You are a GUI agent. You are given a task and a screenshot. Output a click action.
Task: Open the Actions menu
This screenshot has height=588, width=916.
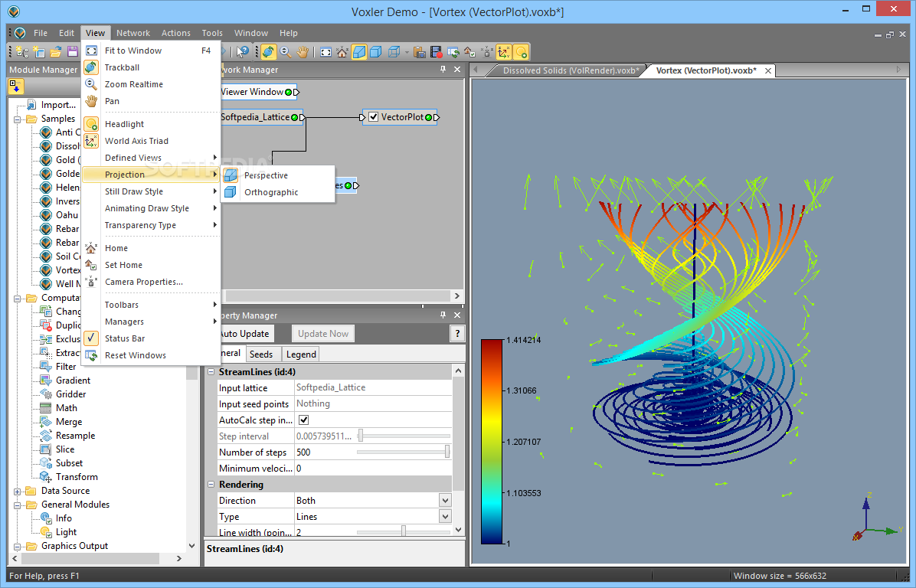pos(176,33)
